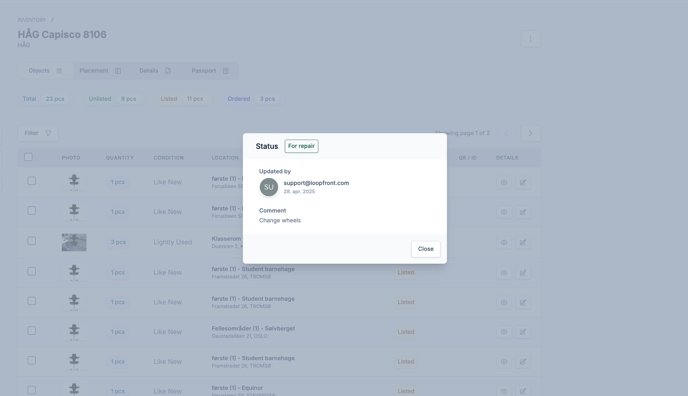The image size is (688, 396).
Task: Switch to the Placement tab
Action: click(100, 71)
